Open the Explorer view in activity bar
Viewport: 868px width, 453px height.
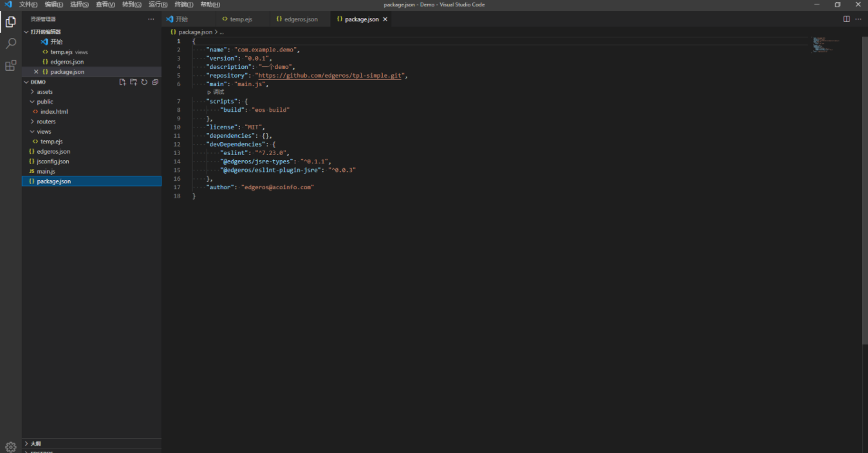tap(10, 22)
